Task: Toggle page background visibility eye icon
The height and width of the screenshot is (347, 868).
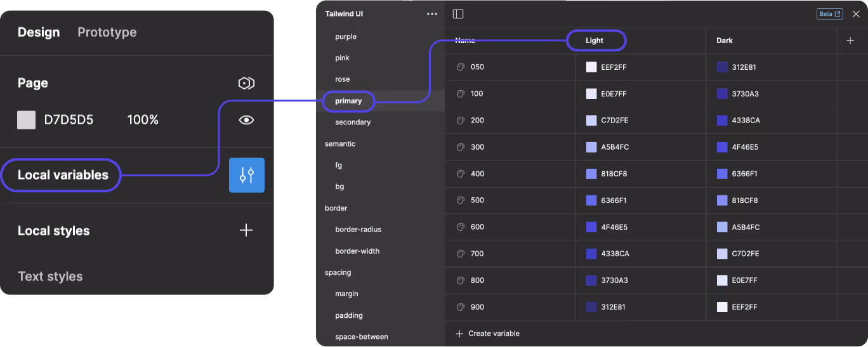Action: tap(246, 120)
